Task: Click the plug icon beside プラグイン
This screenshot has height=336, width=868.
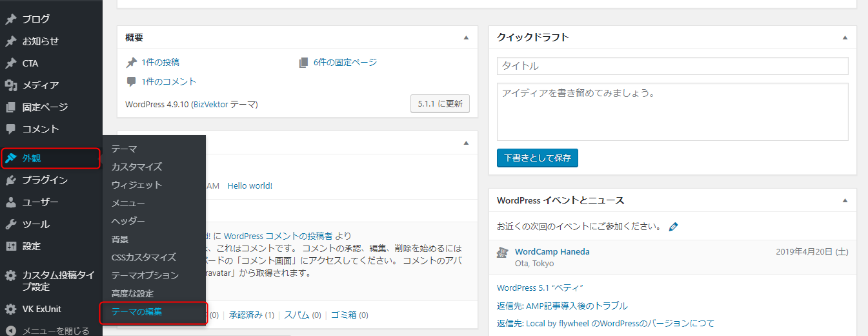Action: point(10,180)
